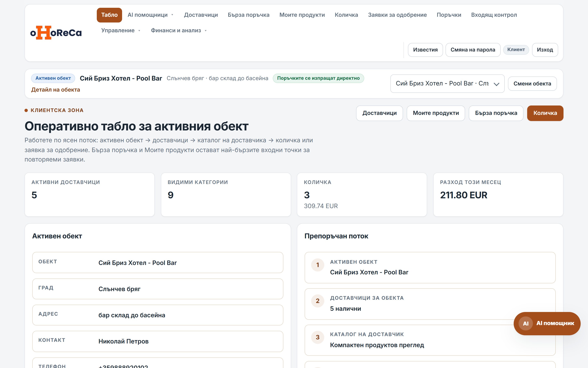Screen dimensions: 588x368
Task: Open Бърза поръчка in the top navigation
Action: click(248, 15)
